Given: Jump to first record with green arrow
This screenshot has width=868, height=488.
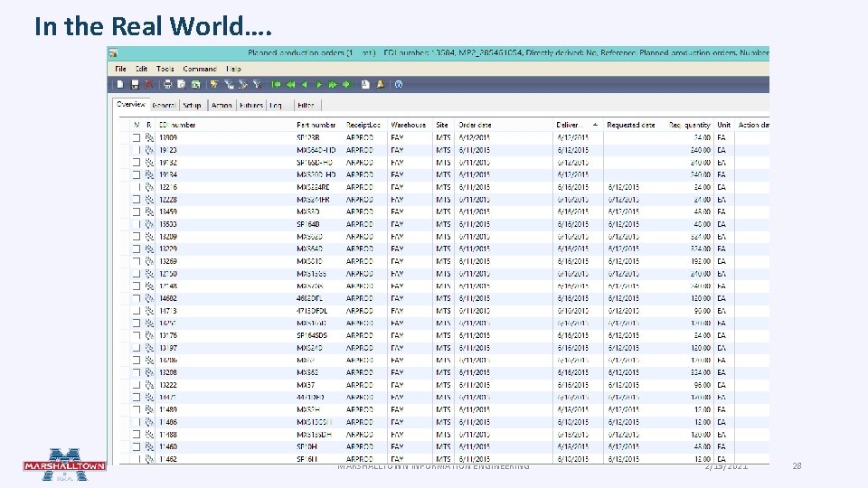Looking at the screenshot, I should (276, 85).
